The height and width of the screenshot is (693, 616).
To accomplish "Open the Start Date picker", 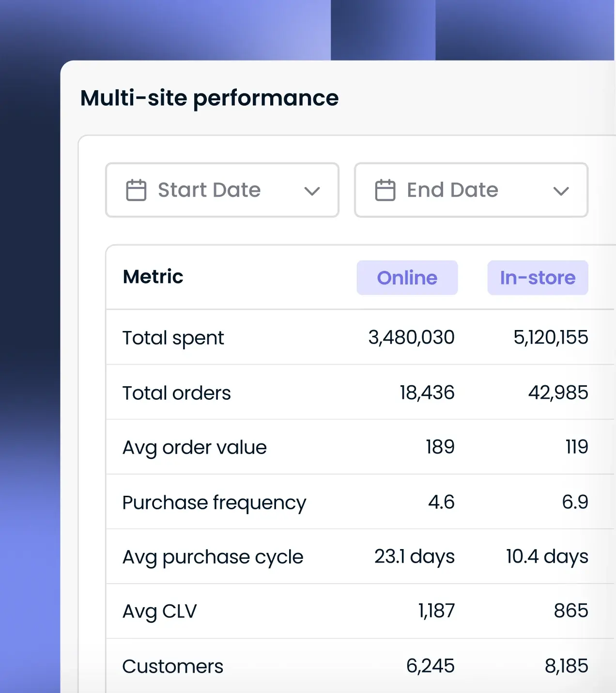I will 221,190.
